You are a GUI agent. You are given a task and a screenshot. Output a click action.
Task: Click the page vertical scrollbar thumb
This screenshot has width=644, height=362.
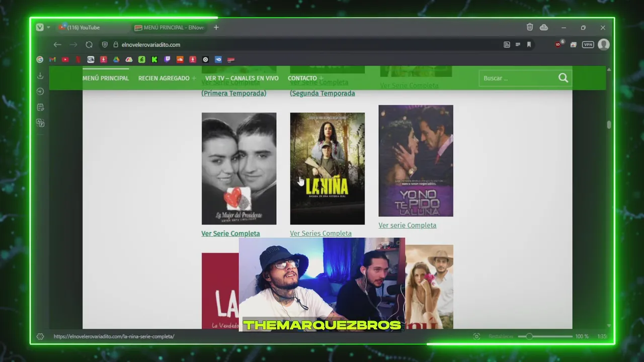click(609, 125)
